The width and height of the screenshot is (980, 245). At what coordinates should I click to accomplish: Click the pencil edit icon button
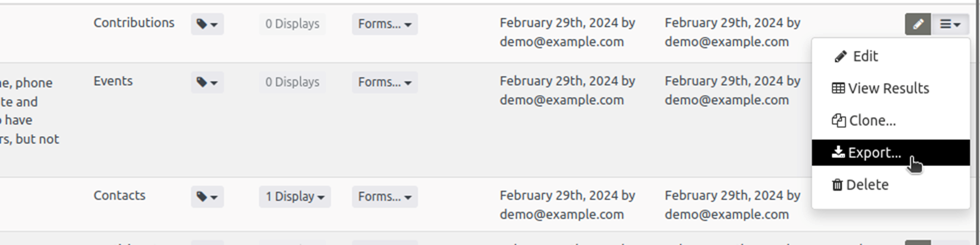pos(917,24)
